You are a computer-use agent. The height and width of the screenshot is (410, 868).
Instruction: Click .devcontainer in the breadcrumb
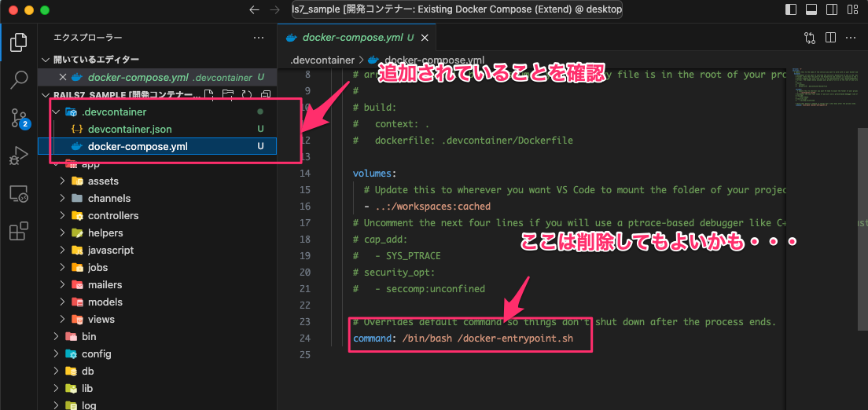[322, 59]
